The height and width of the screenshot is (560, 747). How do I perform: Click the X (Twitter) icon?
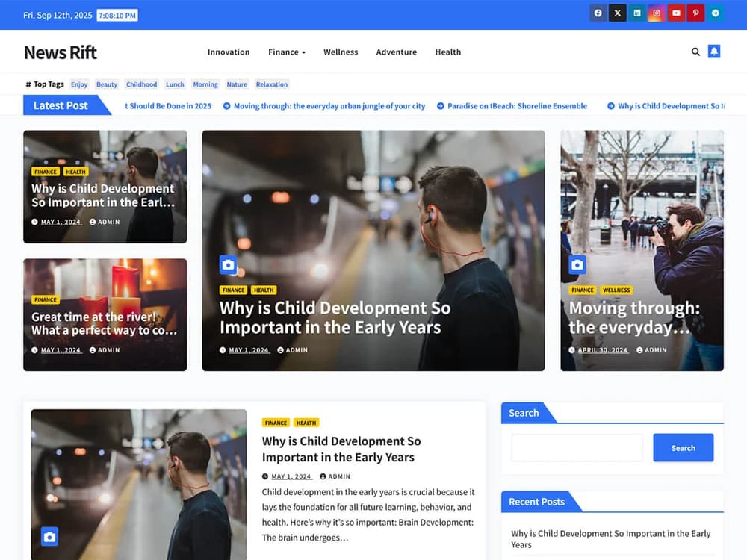click(x=617, y=13)
